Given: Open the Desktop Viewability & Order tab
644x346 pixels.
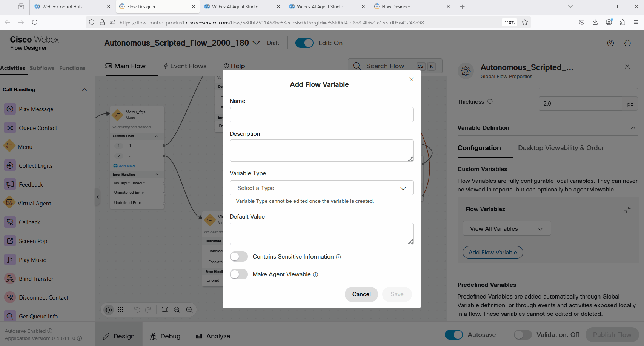Looking at the screenshot, I should point(561,148).
